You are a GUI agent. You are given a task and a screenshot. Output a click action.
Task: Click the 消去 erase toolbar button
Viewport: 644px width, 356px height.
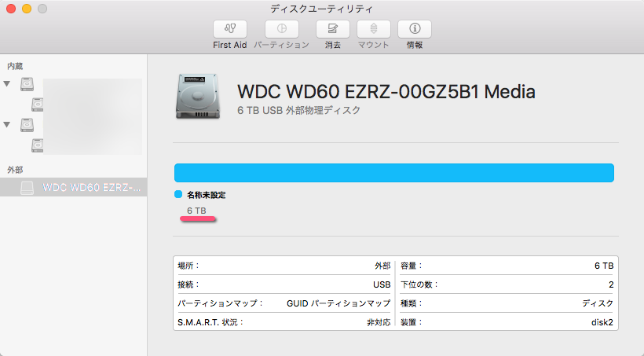tap(333, 29)
